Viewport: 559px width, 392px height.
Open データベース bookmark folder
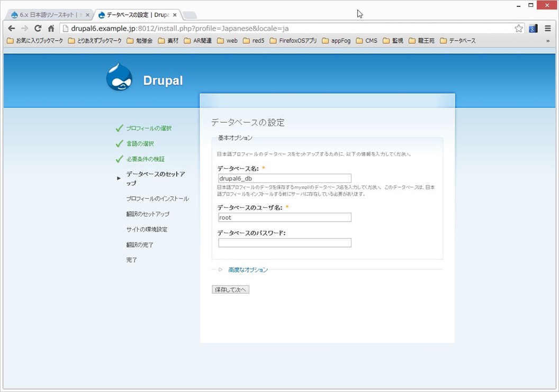pyautogui.click(x=458, y=41)
